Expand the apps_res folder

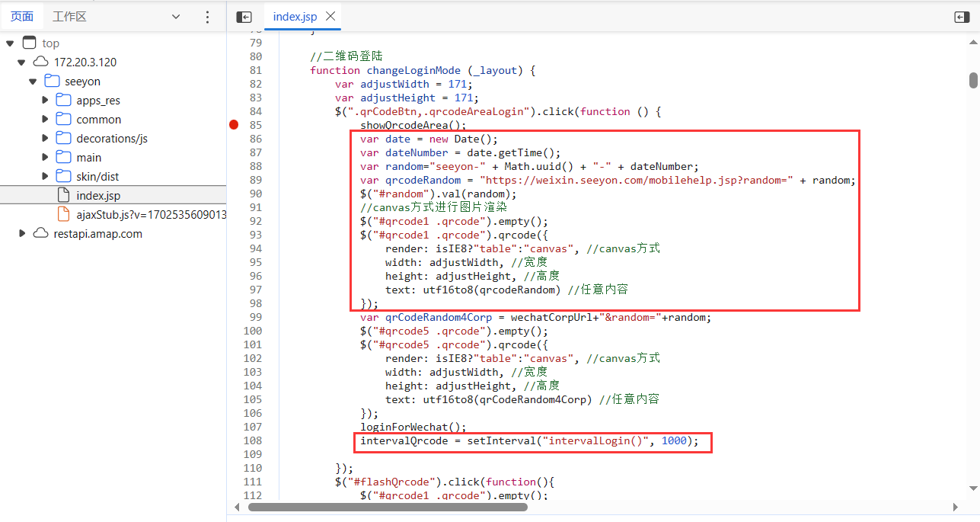pyautogui.click(x=46, y=101)
